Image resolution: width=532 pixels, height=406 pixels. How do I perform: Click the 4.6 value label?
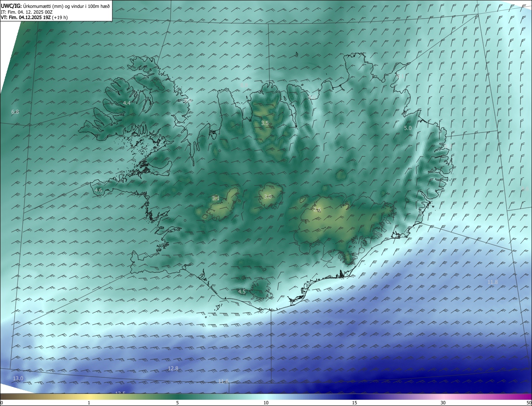[99, 191]
